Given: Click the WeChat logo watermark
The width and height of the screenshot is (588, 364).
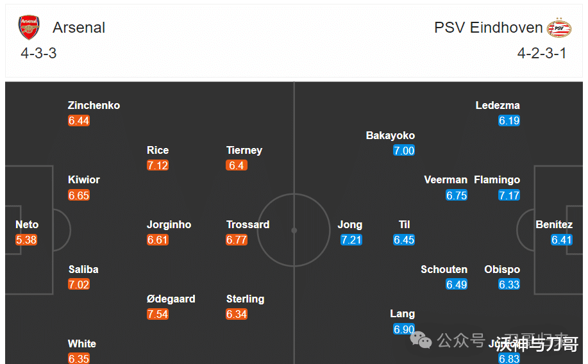Looking at the screenshot, I should [x=421, y=340].
